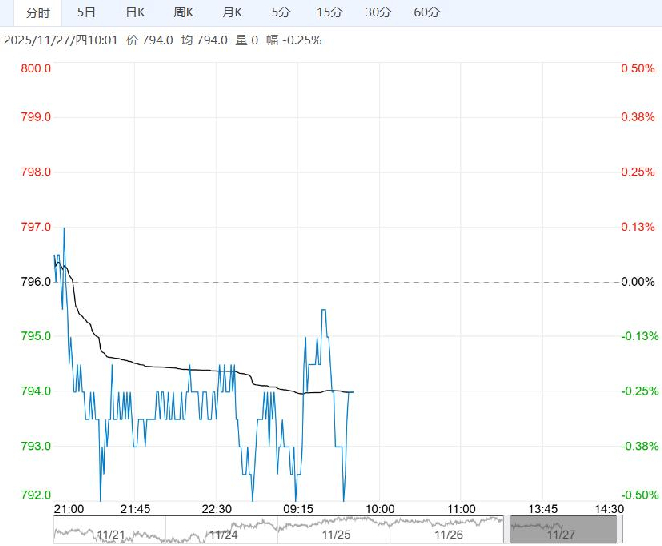The image size is (662, 546).
Task: Open the 60分 interval tab
Action: [426, 13]
